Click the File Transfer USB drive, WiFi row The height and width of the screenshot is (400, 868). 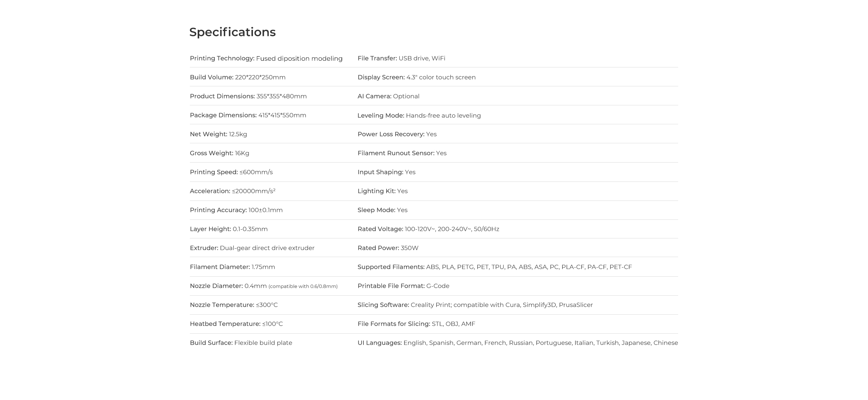[x=401, y=58]
